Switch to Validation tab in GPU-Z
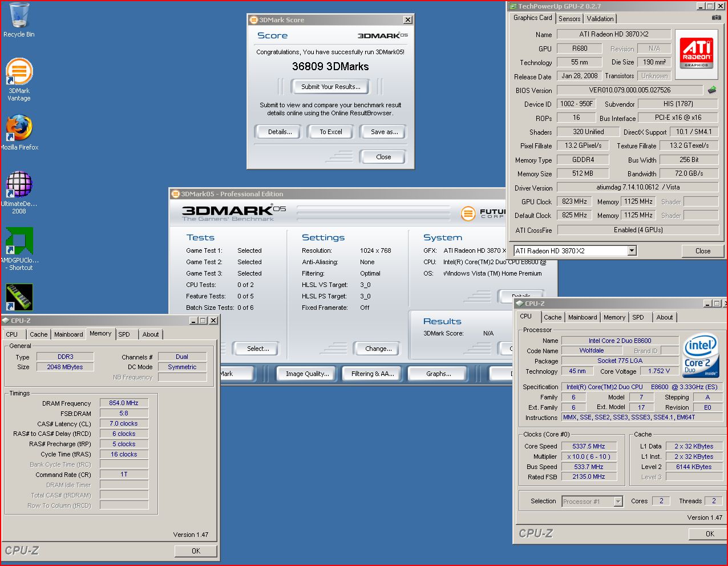 (600, 19)
